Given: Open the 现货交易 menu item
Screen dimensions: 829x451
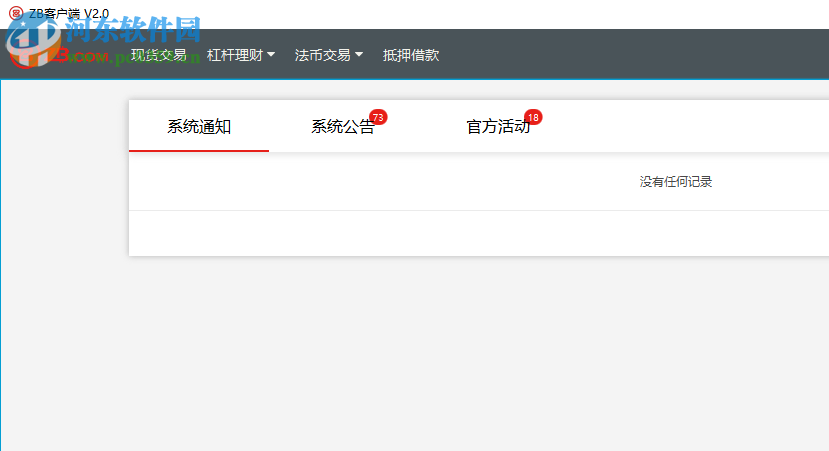Looking at the screenshot, I should (x=158, y=55).
